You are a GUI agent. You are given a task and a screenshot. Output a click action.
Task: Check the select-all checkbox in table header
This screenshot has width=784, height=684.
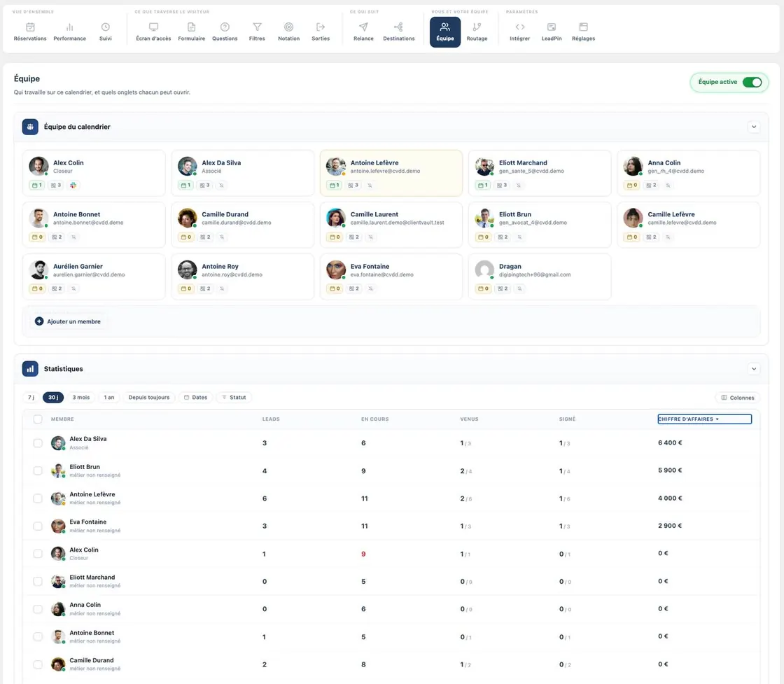click(38, 419)
